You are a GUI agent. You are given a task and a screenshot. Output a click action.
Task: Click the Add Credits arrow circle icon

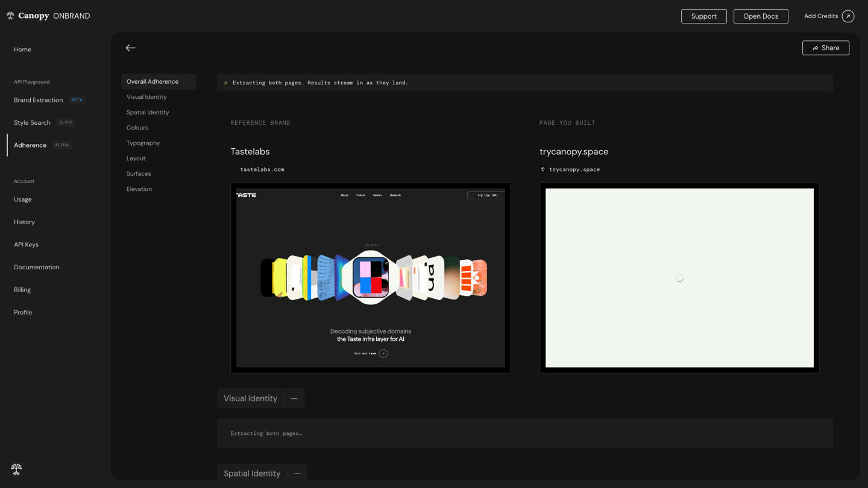848,16
